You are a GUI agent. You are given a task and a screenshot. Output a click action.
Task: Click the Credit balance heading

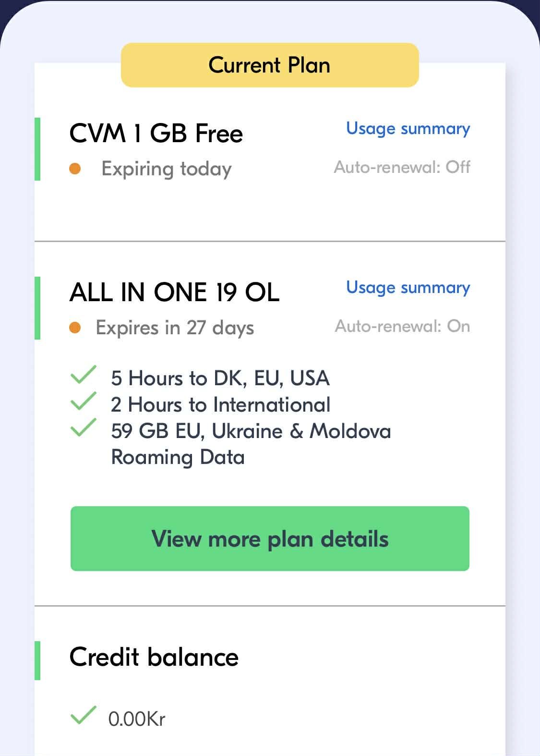(154, 657)
